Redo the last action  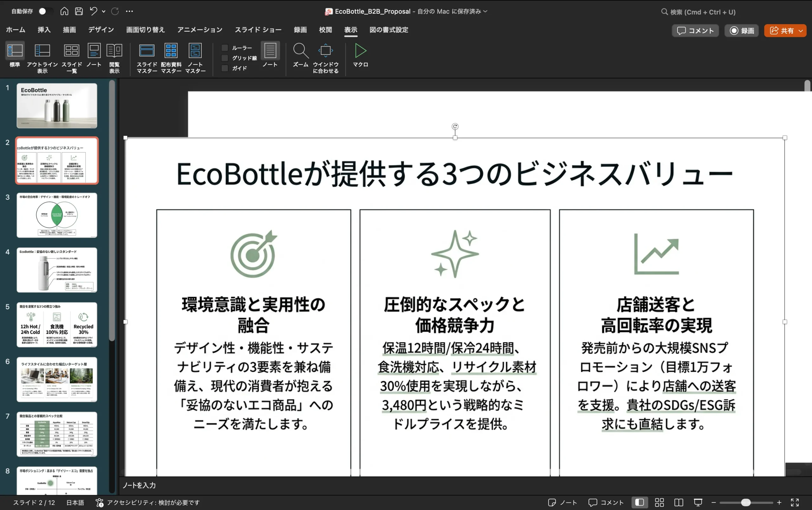pos(115,11)
